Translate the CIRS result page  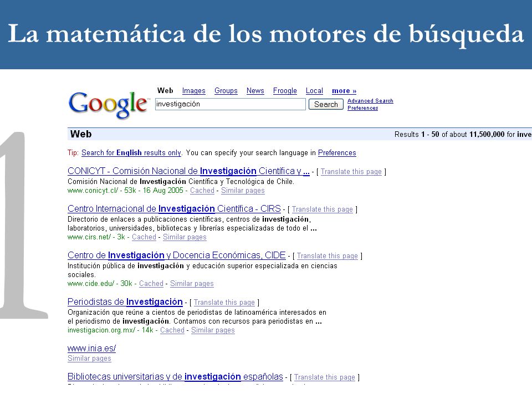click(323, 209)
